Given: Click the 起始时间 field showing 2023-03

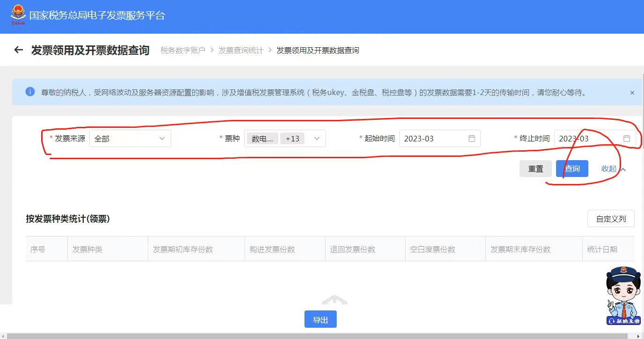Looking at the screenshot, I should click(440, 139).
